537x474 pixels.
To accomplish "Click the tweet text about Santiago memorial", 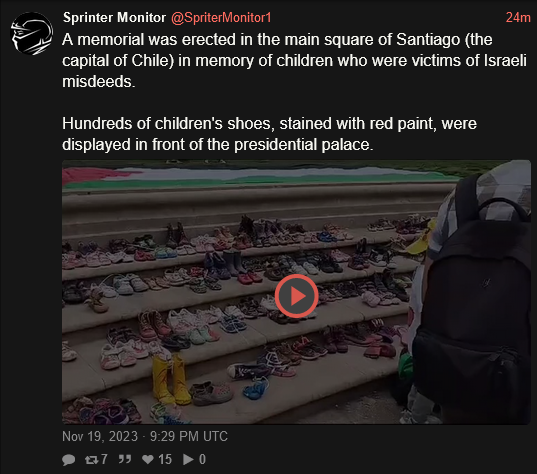I will click(x=294, y=60).
